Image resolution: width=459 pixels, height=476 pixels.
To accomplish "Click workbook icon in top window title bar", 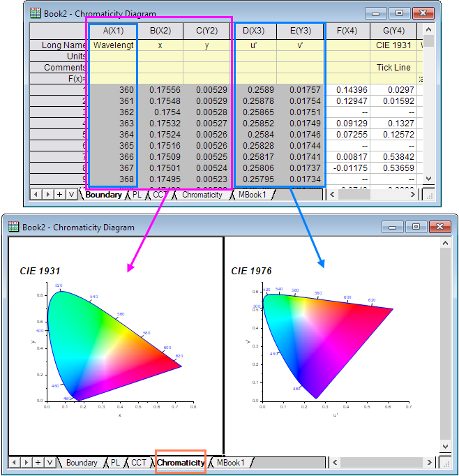I will point(35,13).
